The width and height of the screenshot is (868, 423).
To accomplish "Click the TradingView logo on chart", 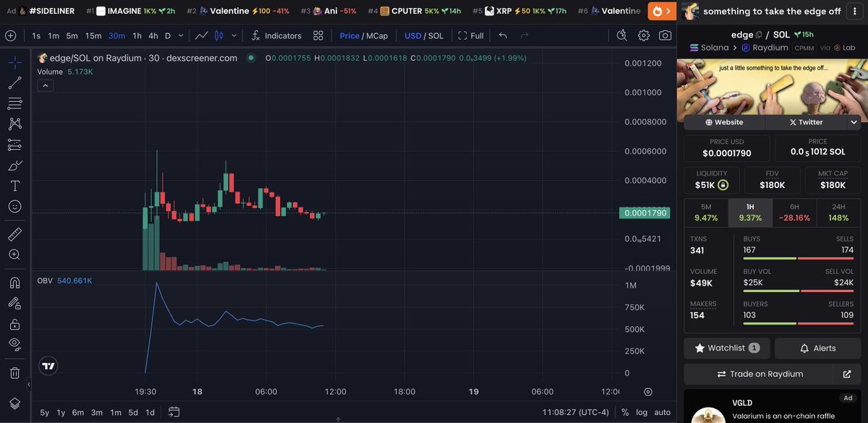I will (48, 366).
